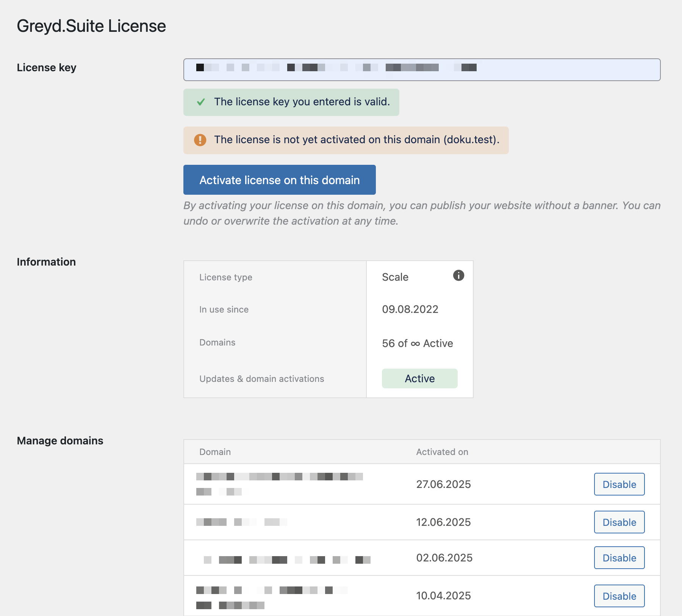
Task: Click the 'License type' label
Action: (x=226, y=277)
